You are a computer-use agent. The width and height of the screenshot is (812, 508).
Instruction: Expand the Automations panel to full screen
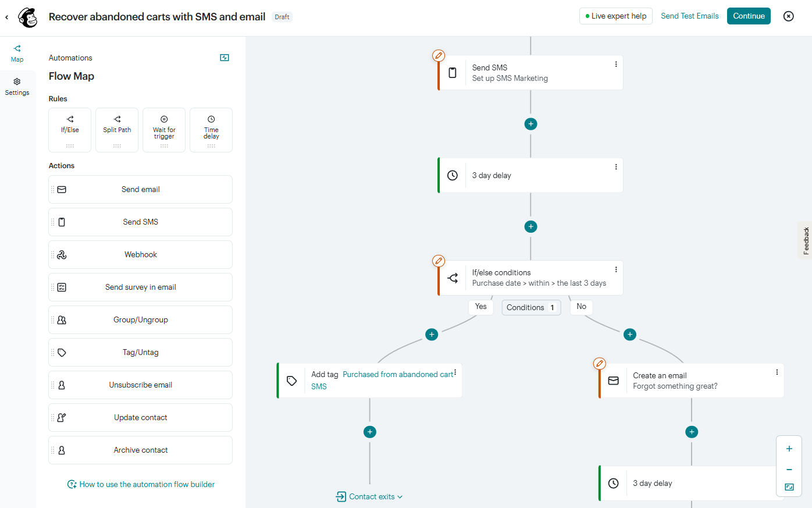coord(224,58)
